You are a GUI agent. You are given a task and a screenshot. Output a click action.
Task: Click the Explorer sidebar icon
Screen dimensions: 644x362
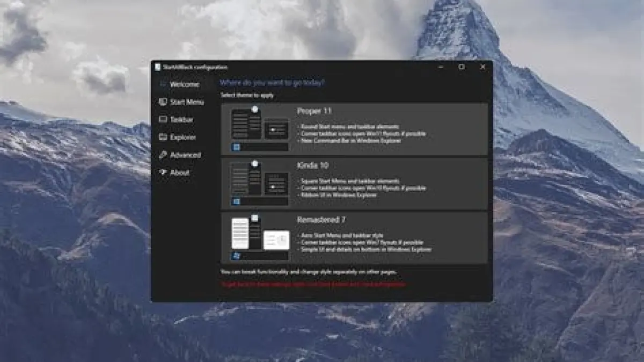coord(162,137)
